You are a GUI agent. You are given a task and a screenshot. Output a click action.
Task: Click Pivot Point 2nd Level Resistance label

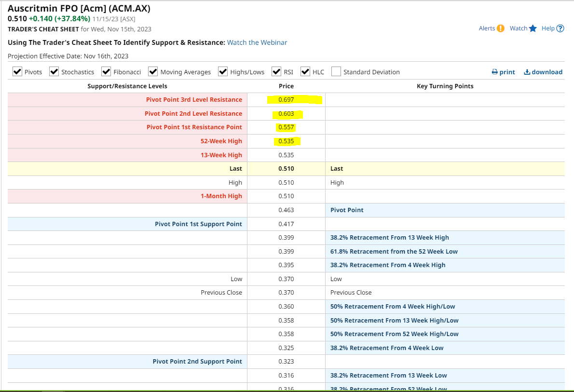click(x=193, y=113)
